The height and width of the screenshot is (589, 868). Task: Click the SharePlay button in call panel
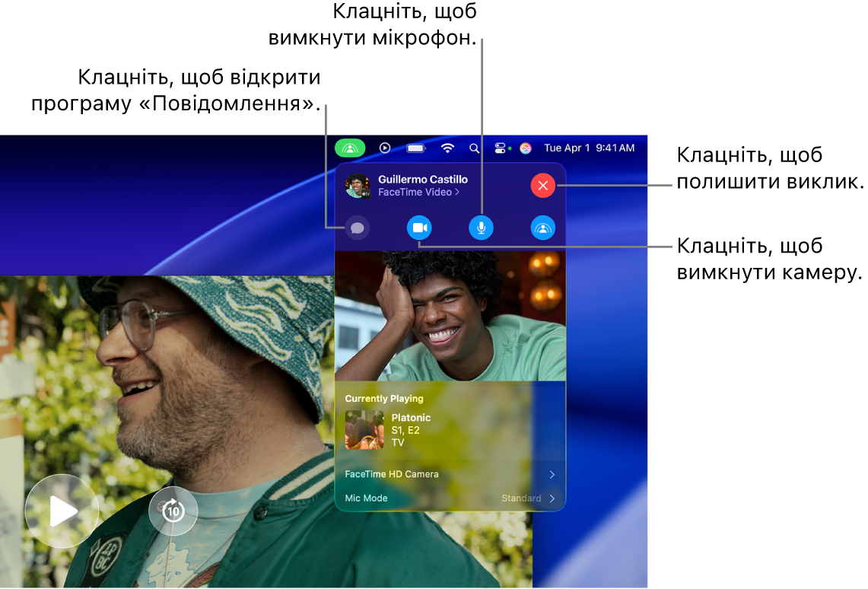click(543, 228)
